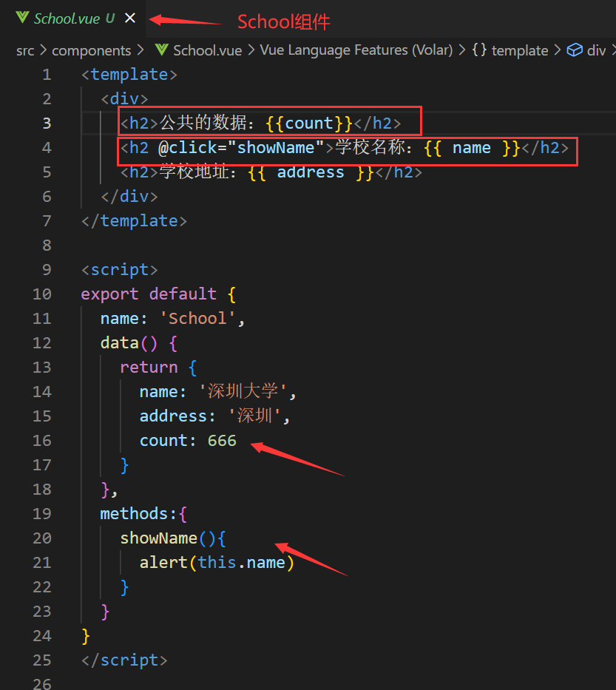Click the opening <script> tag on line 9
Image resolution: width=616 pixels, height=690 pixels.
point(120,270)
